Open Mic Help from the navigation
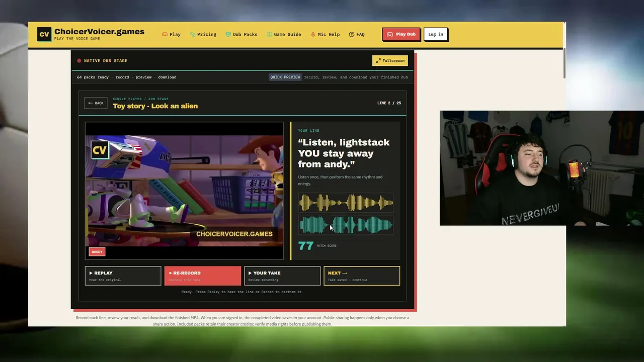Image resolution: width=644 pixels, height=362 pixels. click(325, 34)
